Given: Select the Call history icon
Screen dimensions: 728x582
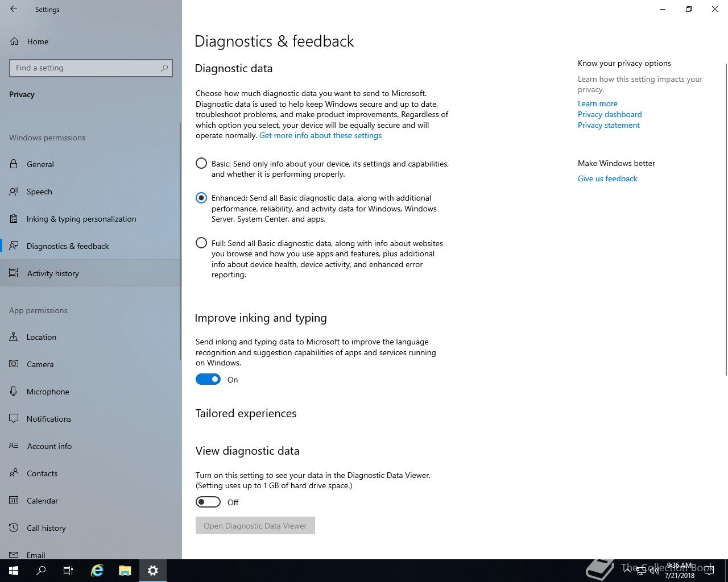Looking at the screenshot, I should 14,528.
